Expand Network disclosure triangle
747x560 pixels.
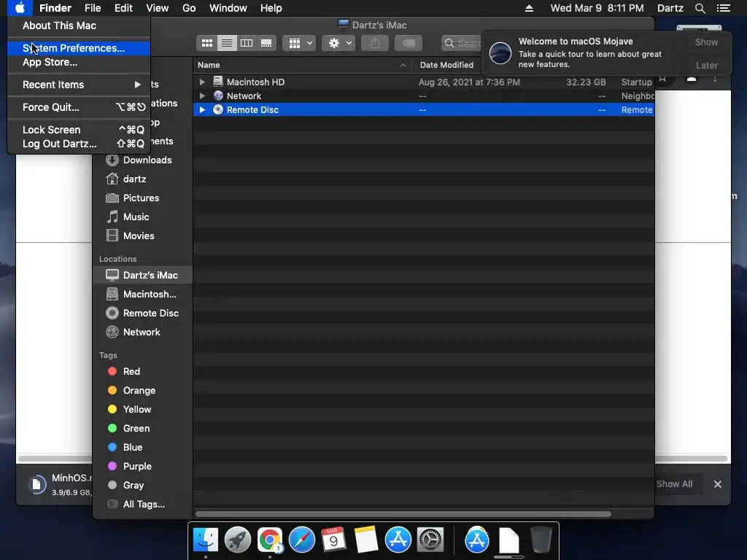[x=202, y=96]
